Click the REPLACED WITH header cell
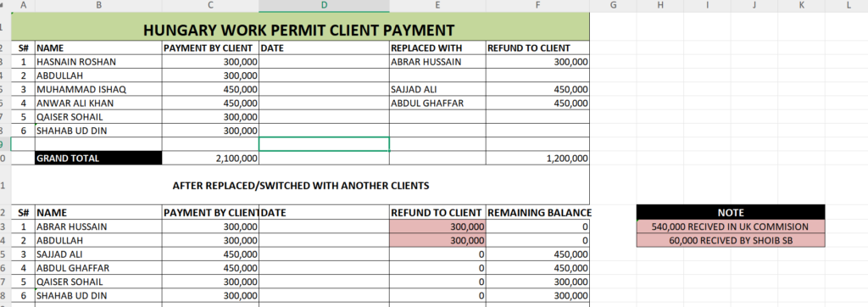The height and width of the screenshot is (307, 868). click(x=437, y=47)
